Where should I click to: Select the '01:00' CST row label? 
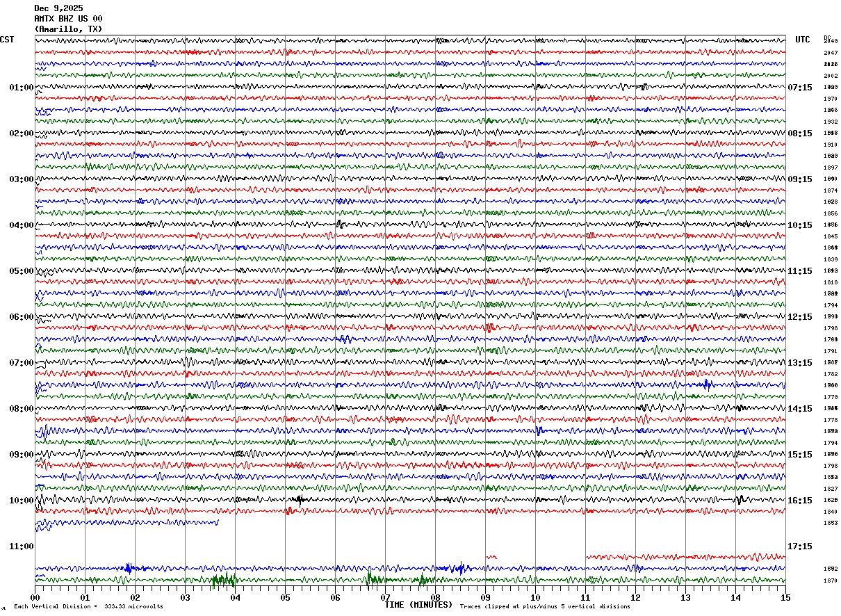22,88
